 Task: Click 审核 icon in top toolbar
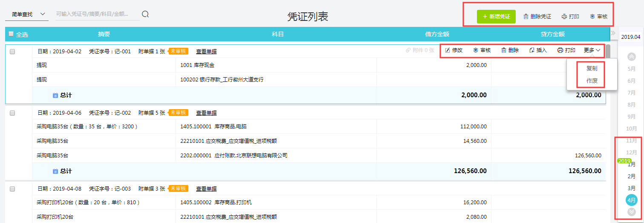[592, 17]
